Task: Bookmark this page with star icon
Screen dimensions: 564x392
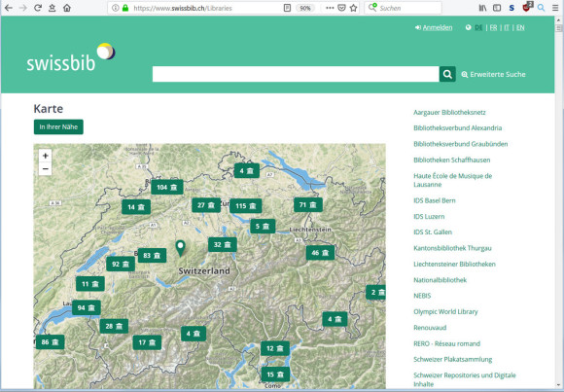Action: coord(354,8)
